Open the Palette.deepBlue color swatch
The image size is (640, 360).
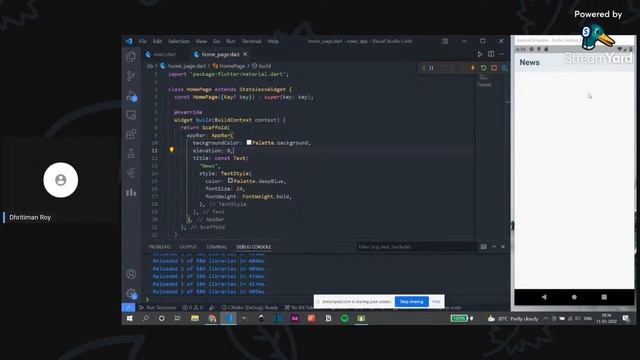[231, 180]
